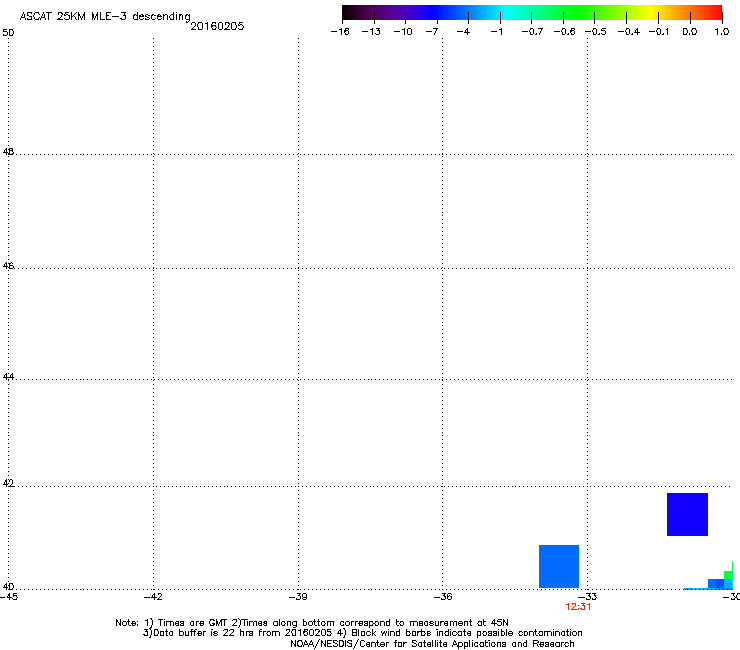Screen dimensions: 740x650
Task: Click the longitude -33 axis label
Action: pyautogui.click(x=588, y=597)
